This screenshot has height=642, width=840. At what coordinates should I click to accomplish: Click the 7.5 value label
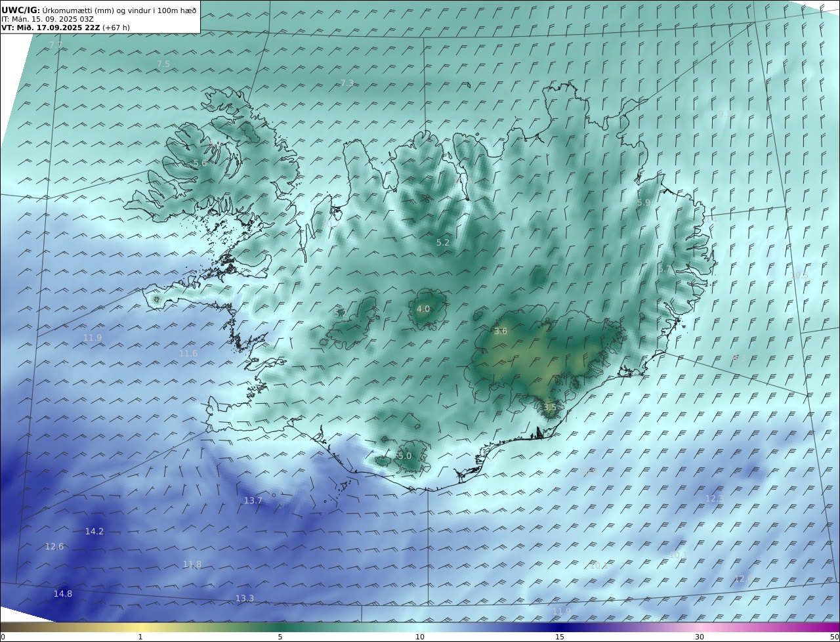click(163, 64)
